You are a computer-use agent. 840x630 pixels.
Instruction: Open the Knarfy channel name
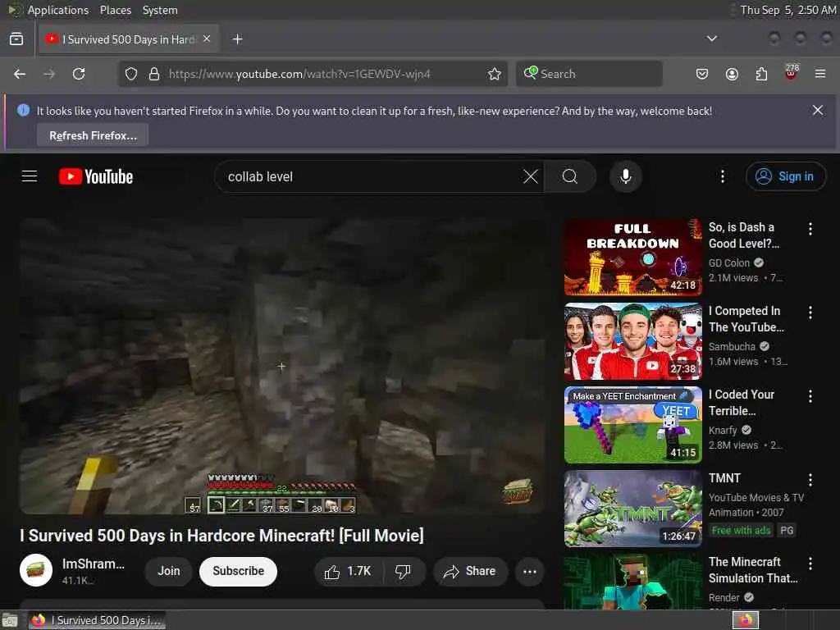(723, 430)
